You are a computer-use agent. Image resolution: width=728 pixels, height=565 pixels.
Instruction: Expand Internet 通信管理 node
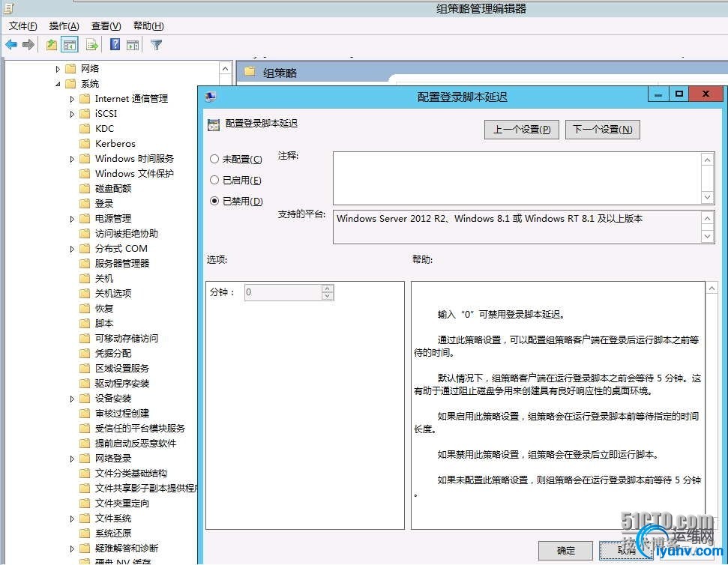[x=72, y=99]
